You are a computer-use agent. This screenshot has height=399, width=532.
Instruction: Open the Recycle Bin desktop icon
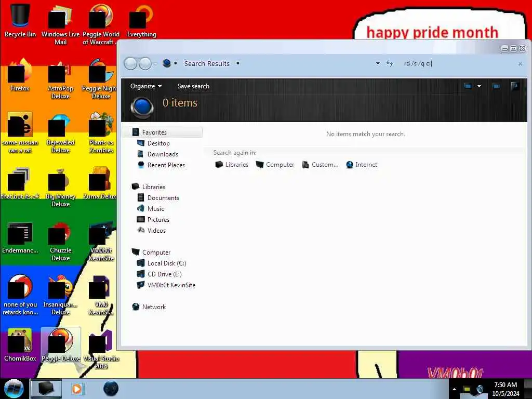pyautogui.click(x=20, y=20)
